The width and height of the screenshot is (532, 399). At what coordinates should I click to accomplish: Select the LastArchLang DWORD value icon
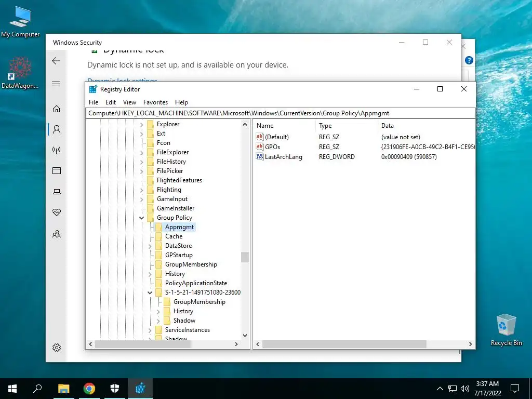click(260, 156)
